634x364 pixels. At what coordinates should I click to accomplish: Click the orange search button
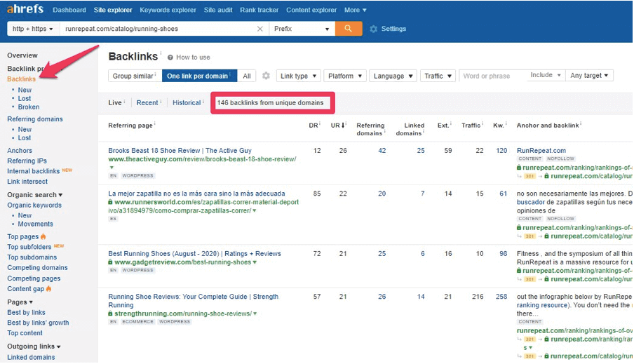pyautogui.click(x=348, y=29)
